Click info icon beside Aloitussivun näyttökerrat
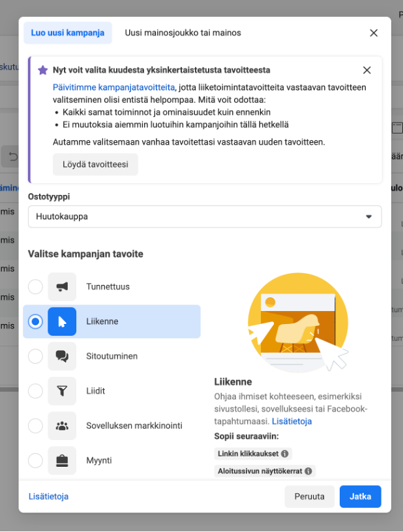Image resolution: width=403 pixels, height=532 pixels. 308,471
